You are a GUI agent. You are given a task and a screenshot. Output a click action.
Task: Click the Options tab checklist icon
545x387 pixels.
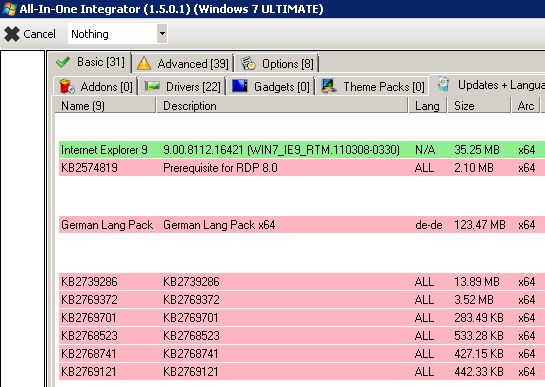pos(248,64)
